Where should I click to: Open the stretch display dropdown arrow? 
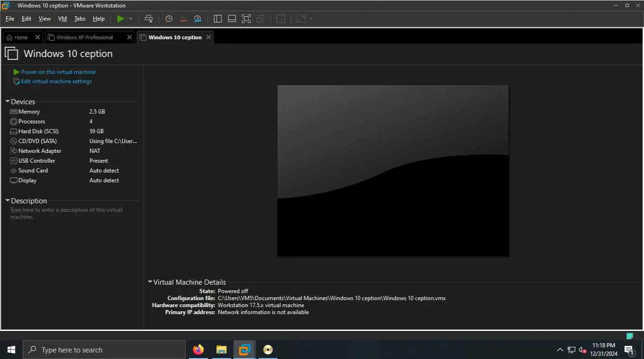coord(311,19)
